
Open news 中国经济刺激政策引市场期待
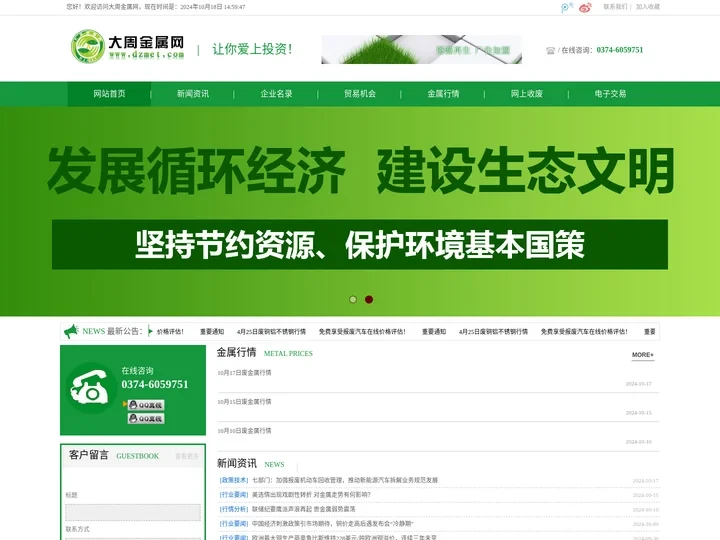click(x=332, y=523)
